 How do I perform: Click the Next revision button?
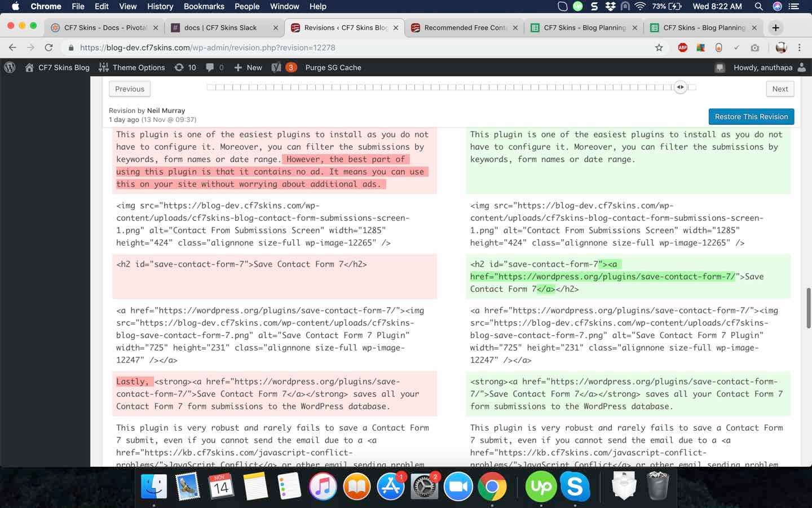tap(780, 89)
